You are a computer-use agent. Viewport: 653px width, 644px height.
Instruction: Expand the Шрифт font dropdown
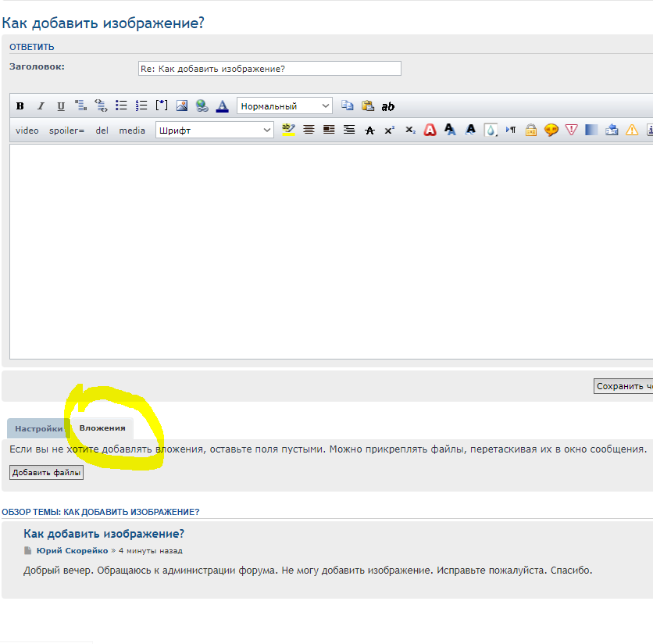pyautogui.click(x=214, y=131)
